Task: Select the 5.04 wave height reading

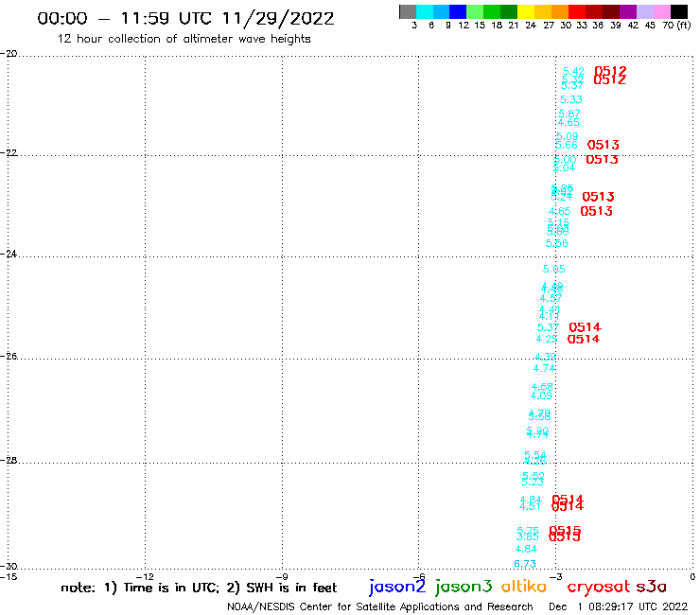Action: (565, 167)
